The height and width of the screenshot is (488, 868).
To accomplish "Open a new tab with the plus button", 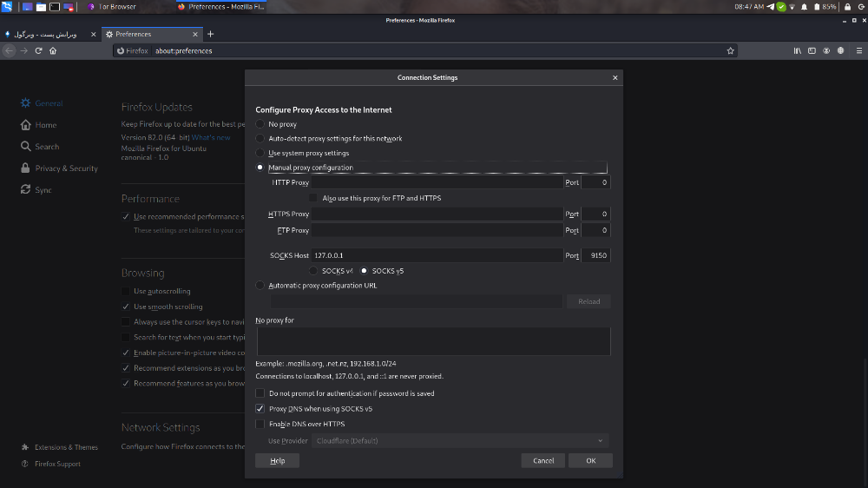I will pos(210,34).
